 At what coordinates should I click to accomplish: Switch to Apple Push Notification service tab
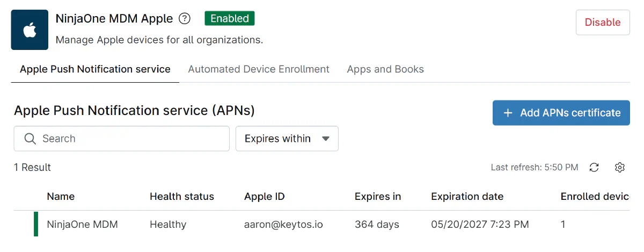(95, 69)
